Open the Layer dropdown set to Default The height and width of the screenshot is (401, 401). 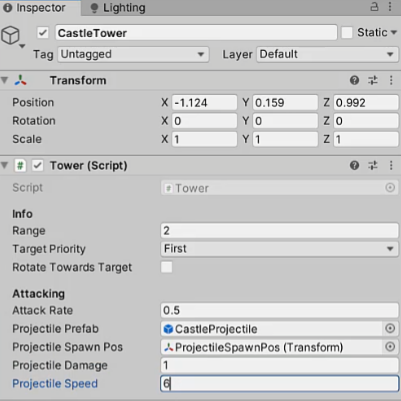[327, 54]
